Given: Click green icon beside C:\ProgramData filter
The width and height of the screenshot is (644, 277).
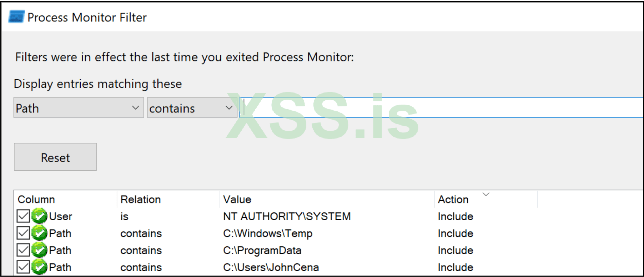Looking at the screenshot, I should tap(39, 250).
